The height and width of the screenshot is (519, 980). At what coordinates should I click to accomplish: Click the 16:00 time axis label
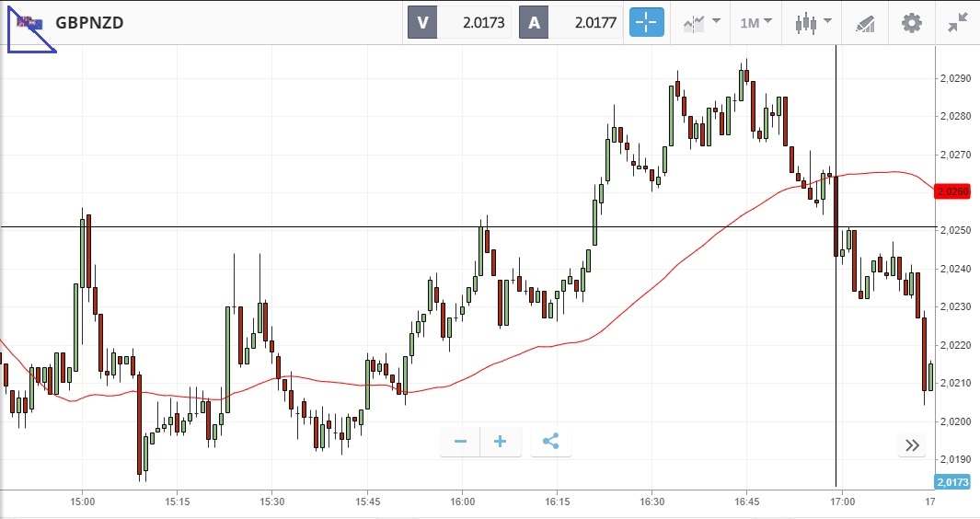click(463, 502)
